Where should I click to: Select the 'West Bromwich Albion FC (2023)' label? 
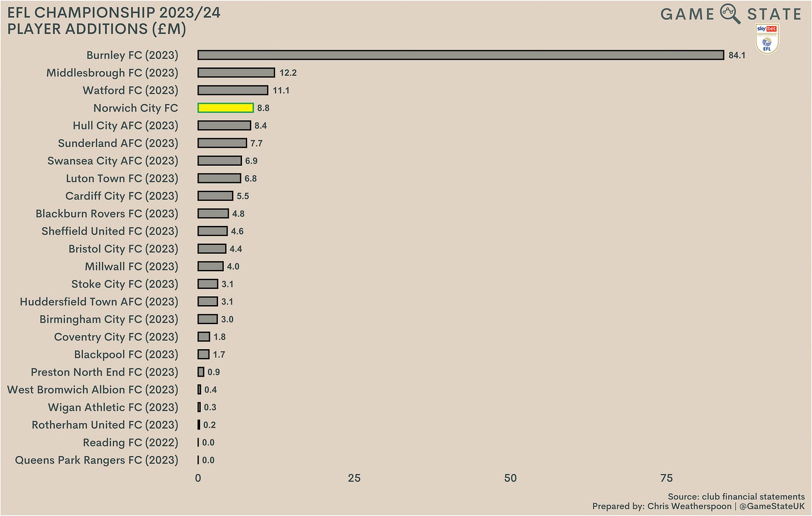93,390
